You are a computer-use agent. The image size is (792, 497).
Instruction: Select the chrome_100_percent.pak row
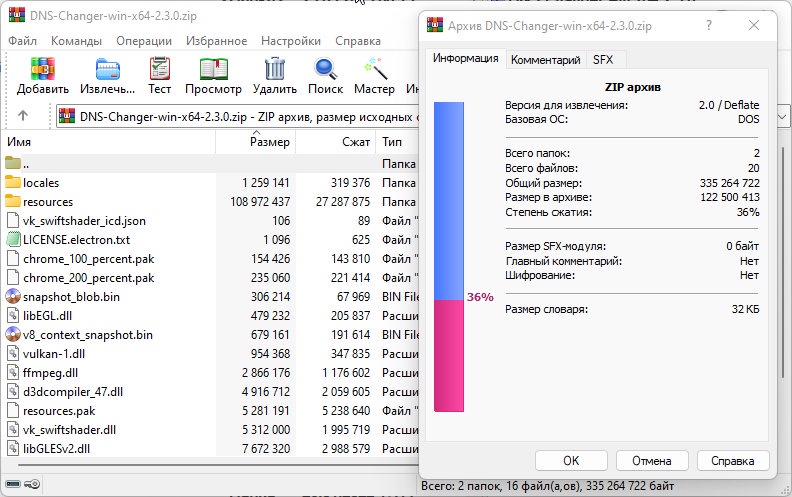(x=211, y=259)
